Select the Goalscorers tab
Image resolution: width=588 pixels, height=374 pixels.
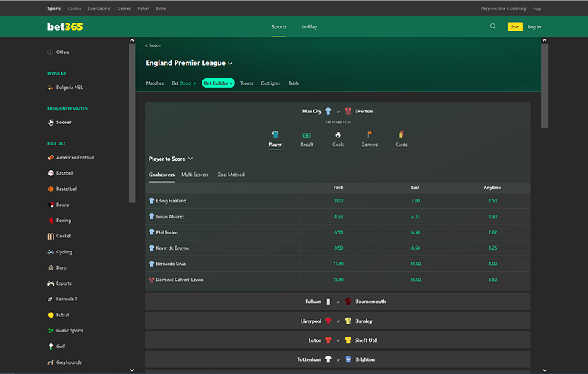tap(161, 175)
